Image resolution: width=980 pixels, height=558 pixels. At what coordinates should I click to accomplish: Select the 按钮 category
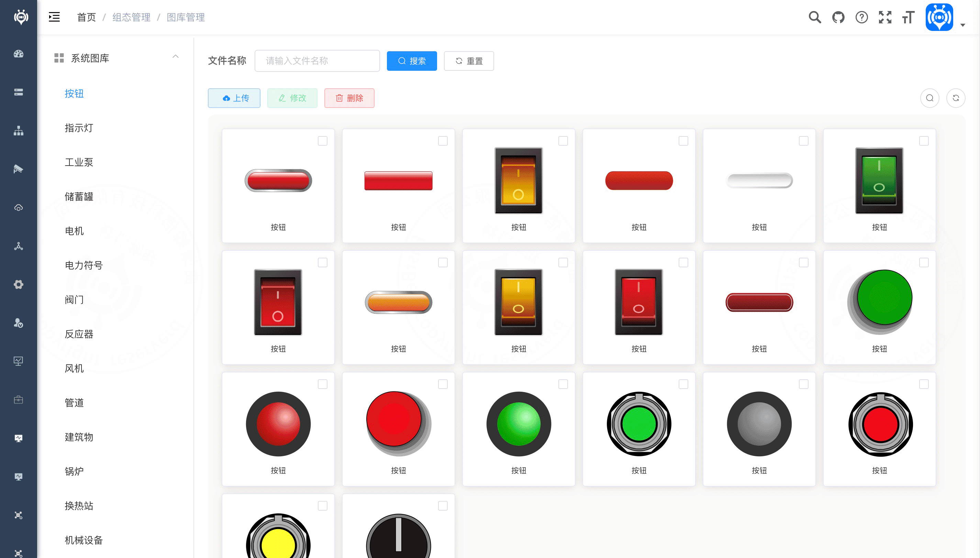coord(74,93)
